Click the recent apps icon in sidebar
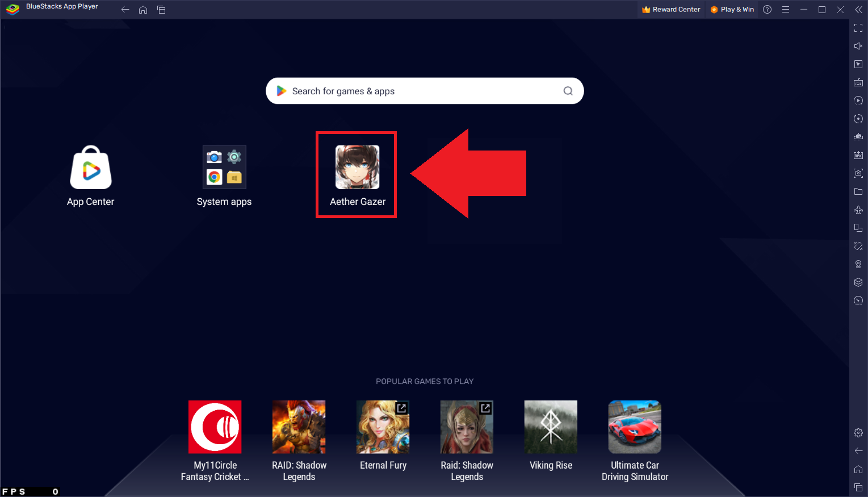868x497 pixels. click(858, 487)
